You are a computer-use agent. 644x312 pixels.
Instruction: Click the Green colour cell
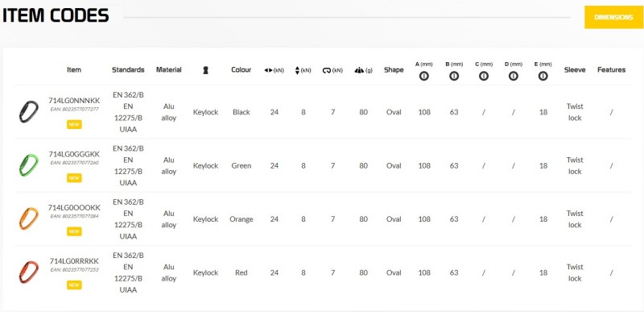pos(241,165)
